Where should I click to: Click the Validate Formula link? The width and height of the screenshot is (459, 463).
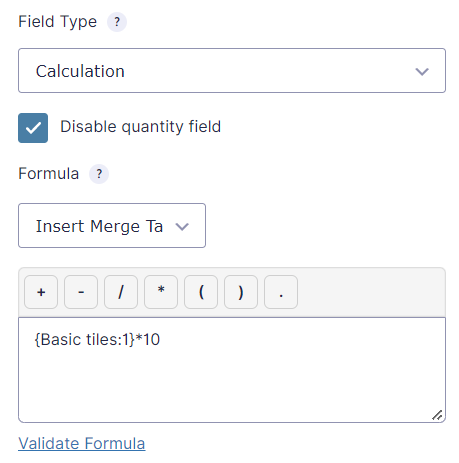82,444
